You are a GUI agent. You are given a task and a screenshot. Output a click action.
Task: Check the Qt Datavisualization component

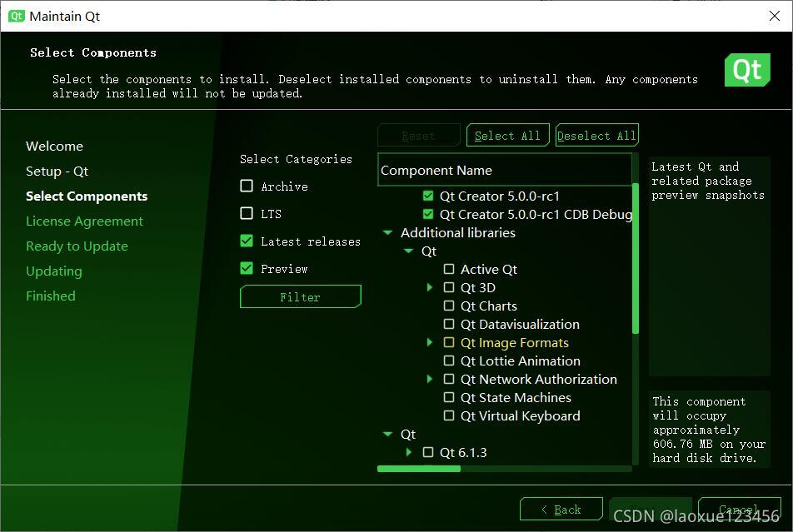449,324
